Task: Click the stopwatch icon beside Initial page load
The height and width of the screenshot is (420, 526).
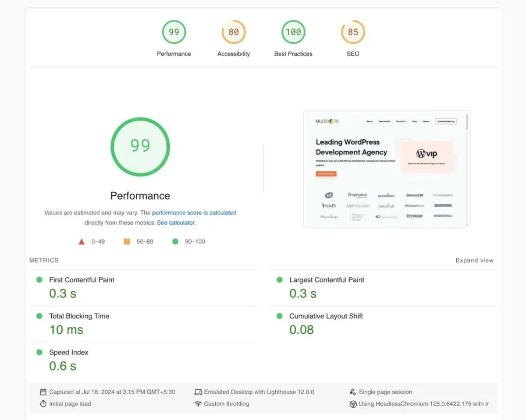Action: coord(43,404)
